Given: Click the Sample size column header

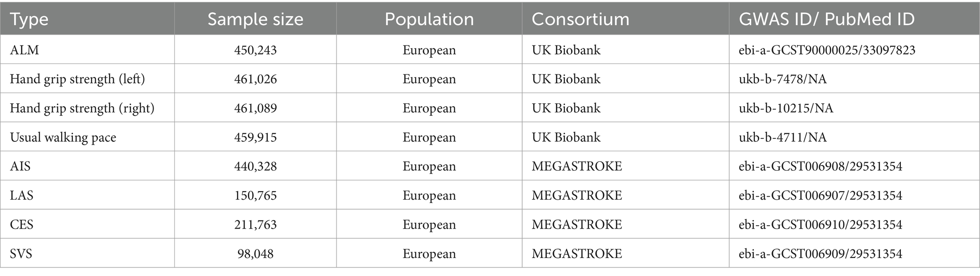Looking at the screenshot, I should [x=255, y=19].
